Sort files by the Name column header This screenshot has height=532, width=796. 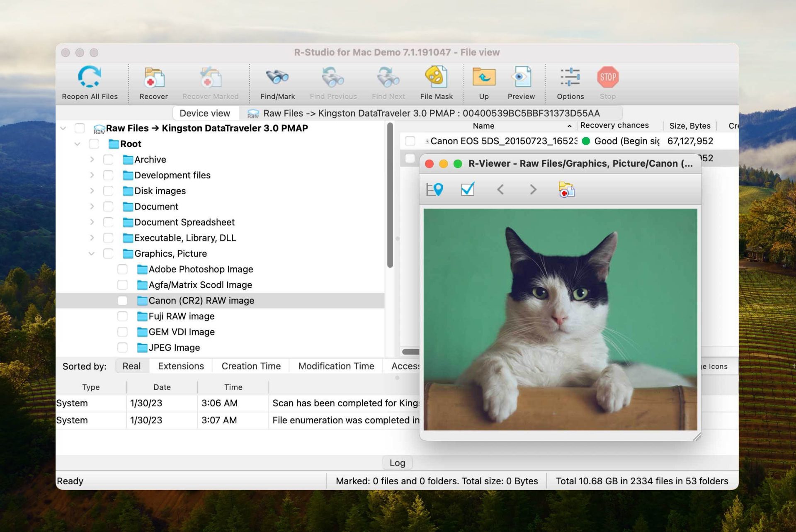tap(483, 126)
